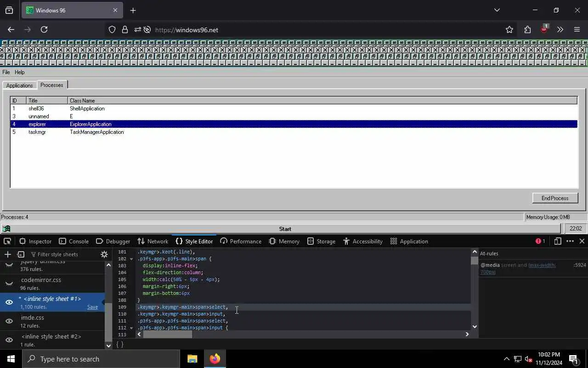Viewport: 588px width, 368px height.
Task: Bookmark this page with the star
Action: (509, 29)
